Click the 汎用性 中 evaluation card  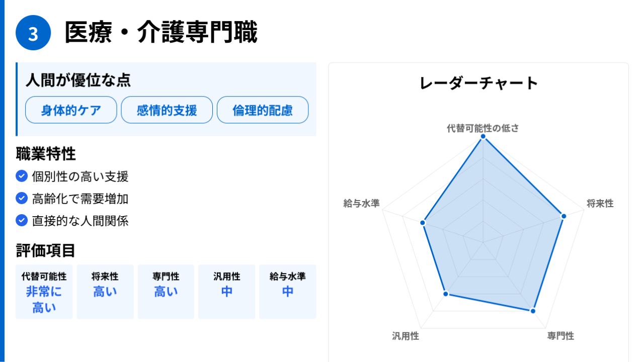coord(227,292)
